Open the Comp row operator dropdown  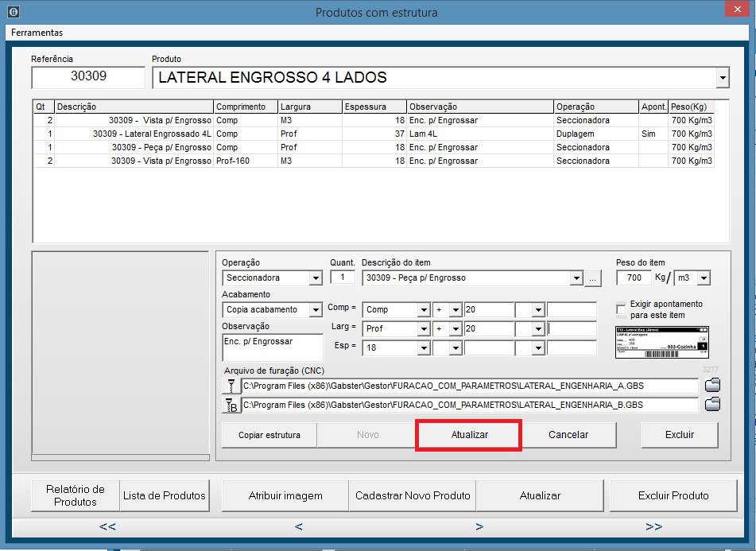click(456, 310)
